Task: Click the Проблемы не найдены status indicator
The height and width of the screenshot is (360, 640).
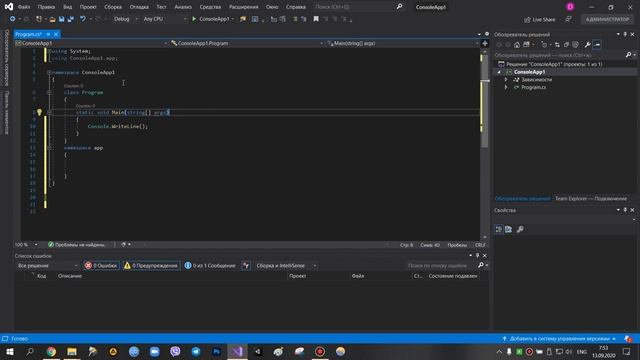Action: (76, 245)
